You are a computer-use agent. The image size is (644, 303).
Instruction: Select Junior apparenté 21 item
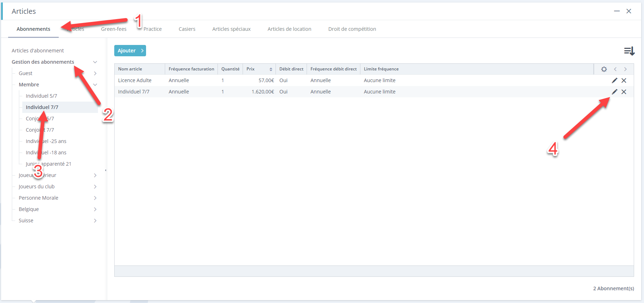[48, 164]
